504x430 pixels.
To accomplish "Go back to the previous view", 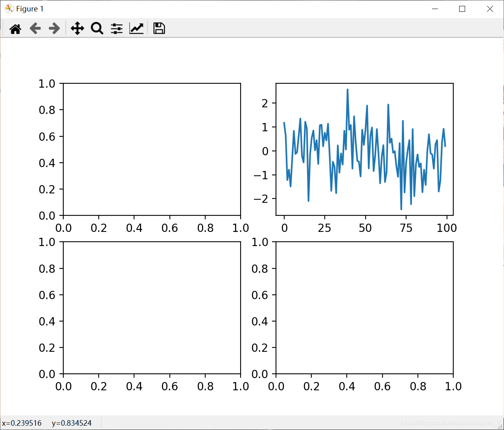I will point(35,28).
